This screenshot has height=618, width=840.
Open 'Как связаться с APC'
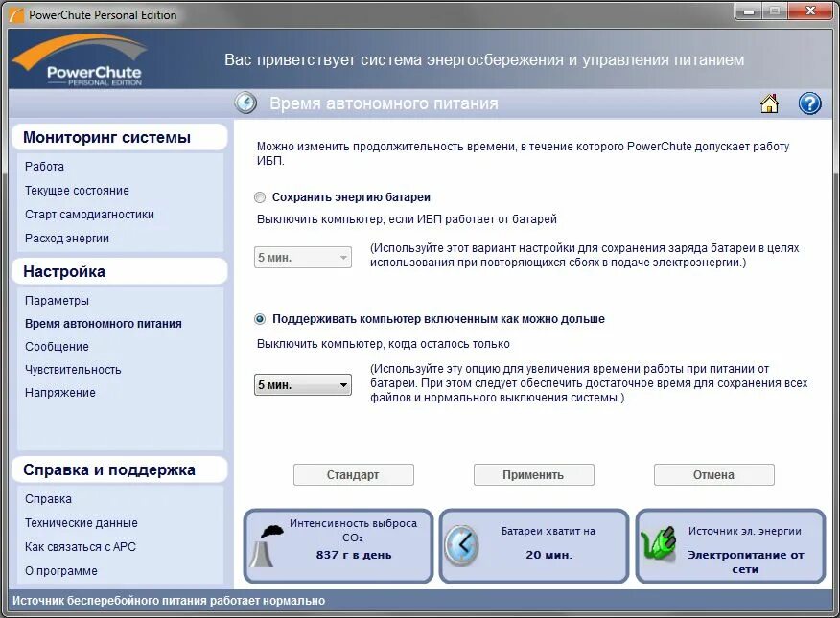coord(81,547)
